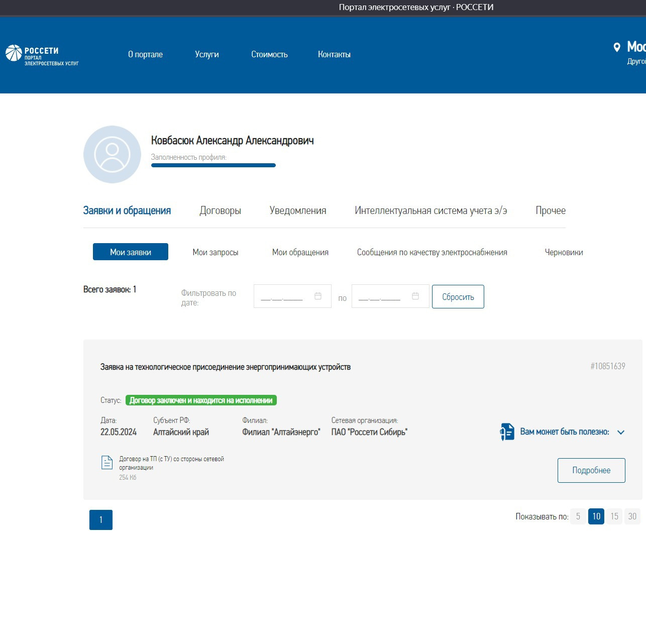Click the "Сбросить" filter reset button
This screenshot has width=646, height=644.
(458, 296)
